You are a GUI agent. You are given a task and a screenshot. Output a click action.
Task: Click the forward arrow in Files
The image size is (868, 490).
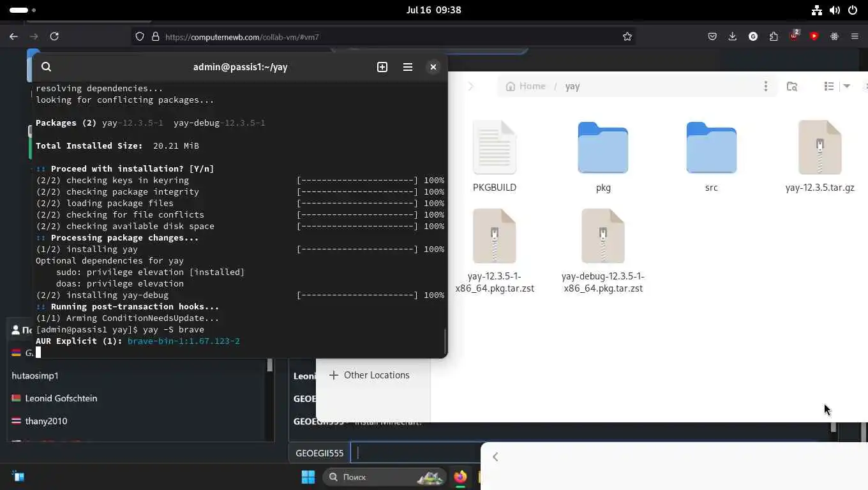(471, 86)
